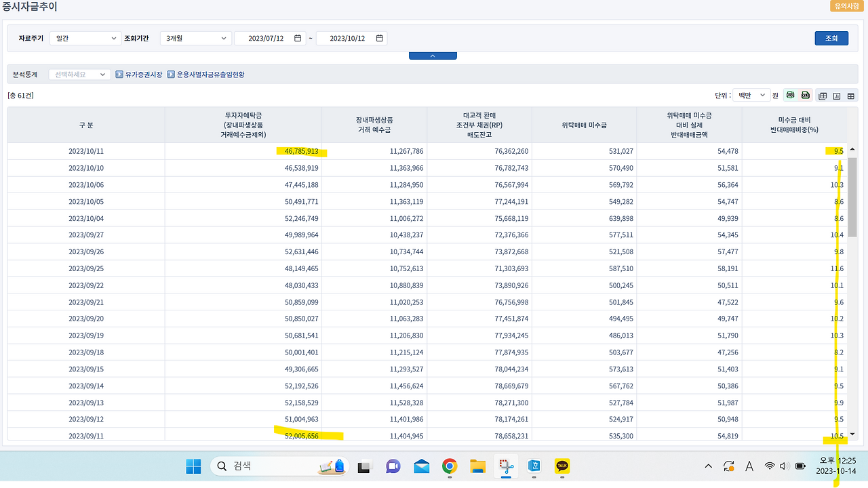Click the value 57,477 in the 2023/09/26 row

(x=728, y=251)
